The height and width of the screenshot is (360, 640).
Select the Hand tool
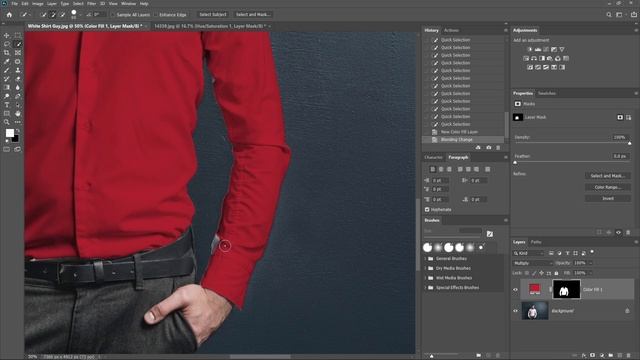coord(18,113)
